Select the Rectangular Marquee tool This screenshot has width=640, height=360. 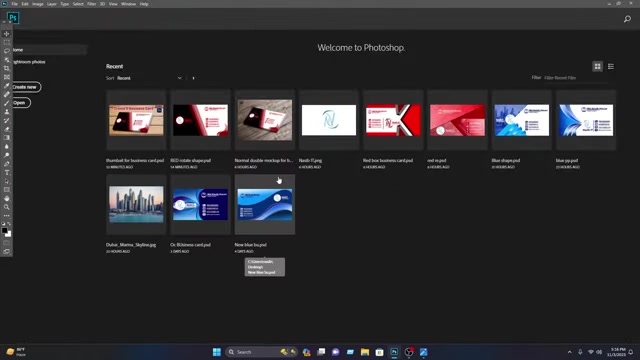[x=7, y=42]
